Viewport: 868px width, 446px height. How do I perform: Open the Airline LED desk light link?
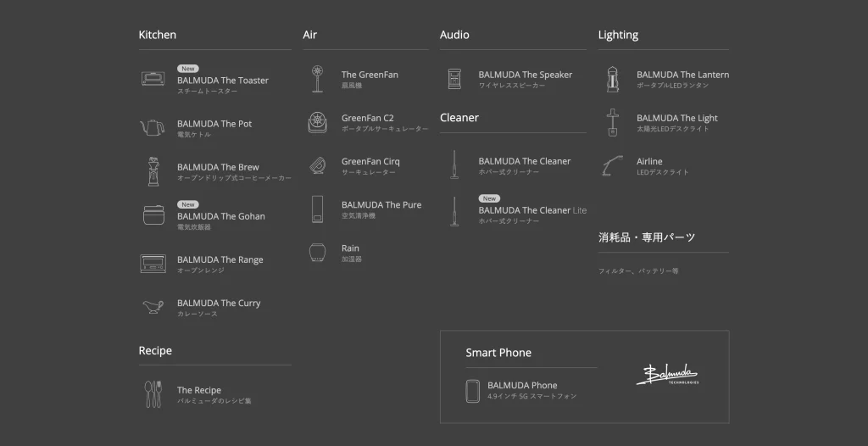648,161
